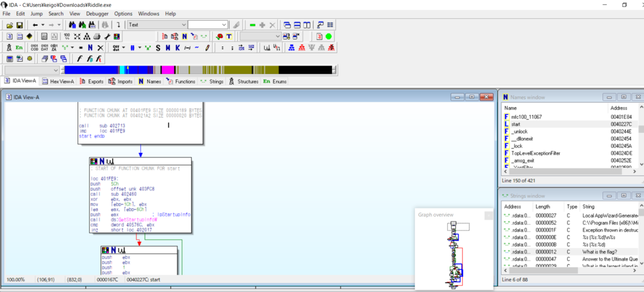Click the Save floppy disk icon
This screenshot has height=292, width=644.
coord(19,25)
